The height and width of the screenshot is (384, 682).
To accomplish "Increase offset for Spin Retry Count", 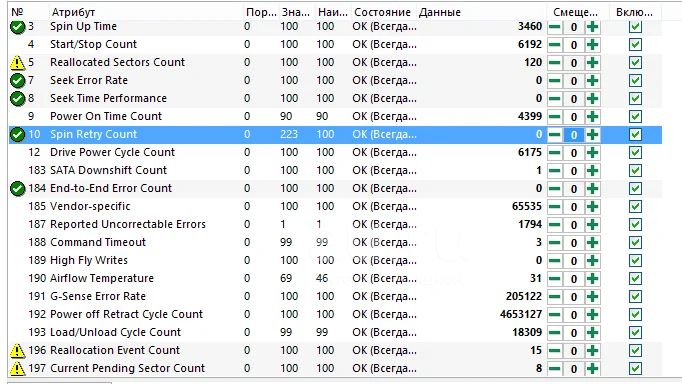I will point(592,135).
